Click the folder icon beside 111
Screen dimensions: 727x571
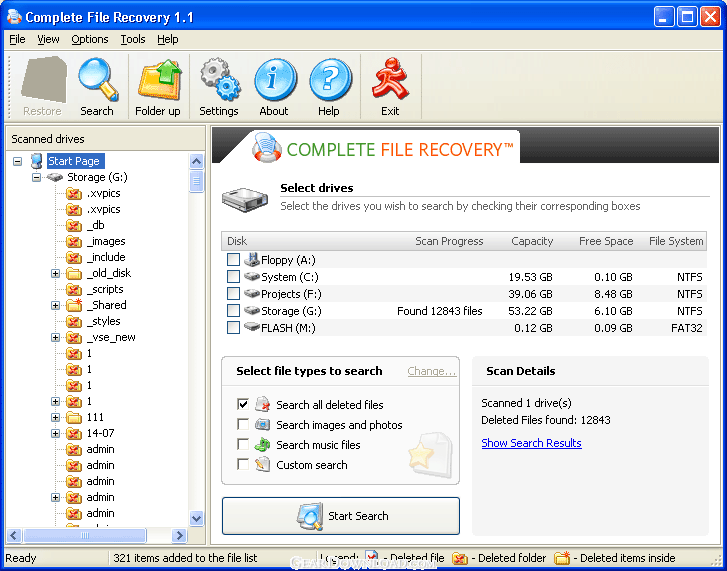pyautogui.click(x=74, y=418)
